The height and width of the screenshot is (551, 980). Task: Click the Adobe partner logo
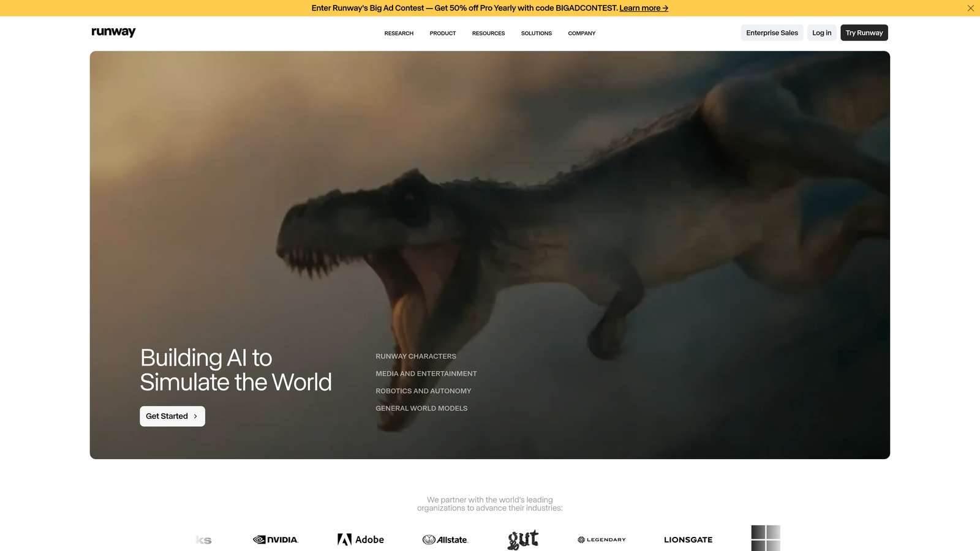[361, 539]
